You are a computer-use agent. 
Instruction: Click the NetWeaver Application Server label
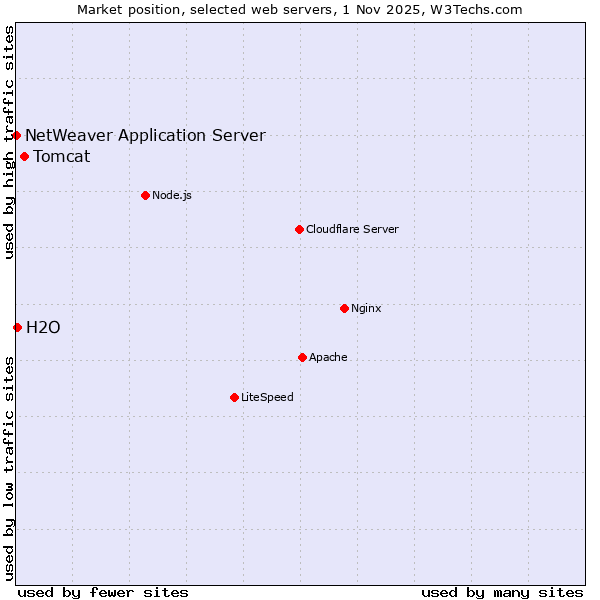[145, 135]
